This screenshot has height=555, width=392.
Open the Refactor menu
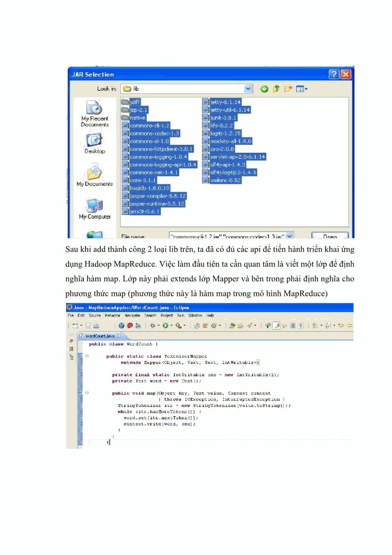click(x=113, y=315)
